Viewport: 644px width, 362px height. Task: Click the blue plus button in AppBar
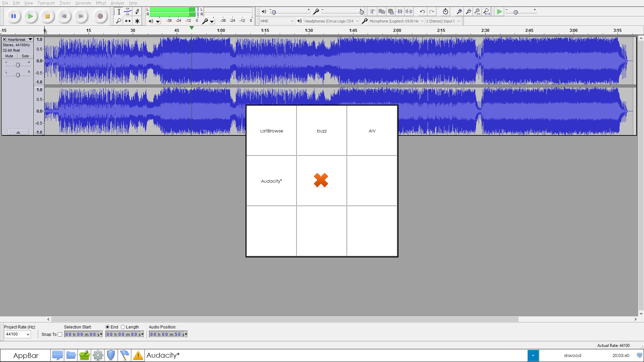(x=533, y=355)
